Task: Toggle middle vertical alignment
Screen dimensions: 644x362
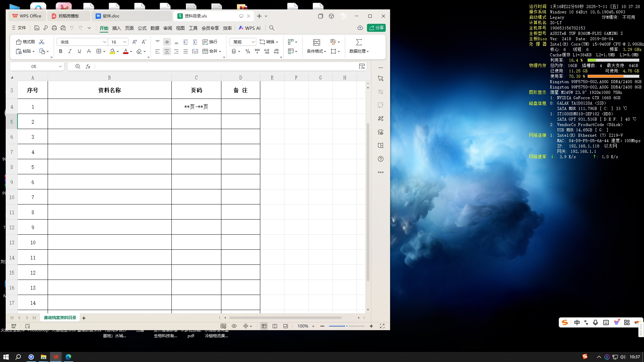Action: click(x=167, y=42)
